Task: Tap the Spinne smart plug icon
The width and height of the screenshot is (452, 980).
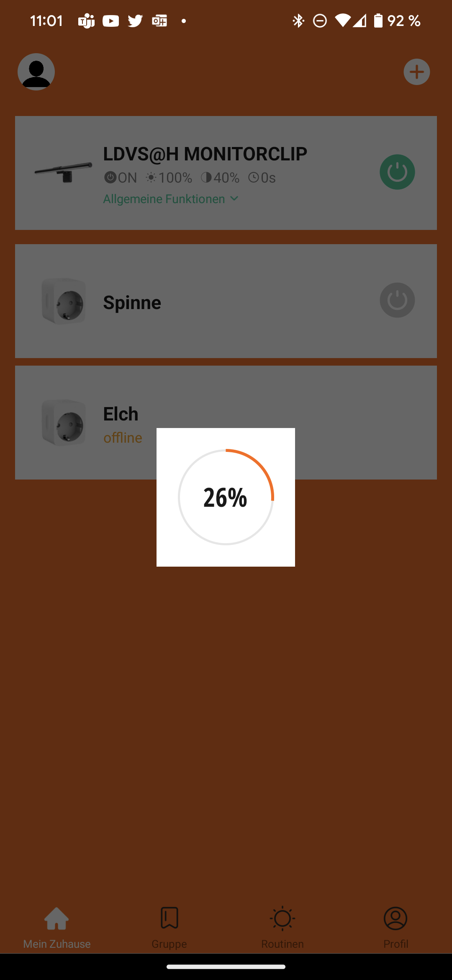Action: pos(64,301)
